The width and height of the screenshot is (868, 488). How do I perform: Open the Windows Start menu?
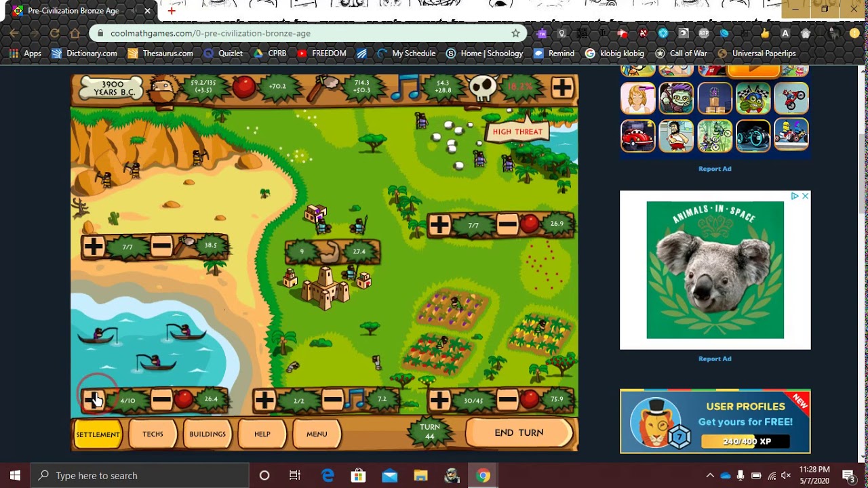(x=15, y=475)
